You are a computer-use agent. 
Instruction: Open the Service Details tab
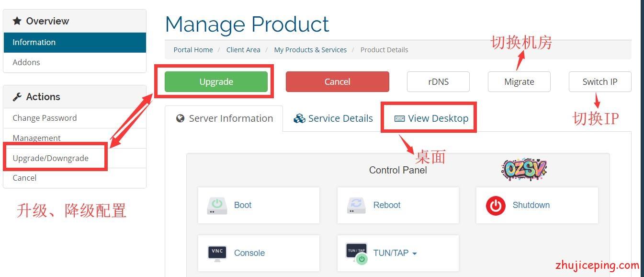333,118
